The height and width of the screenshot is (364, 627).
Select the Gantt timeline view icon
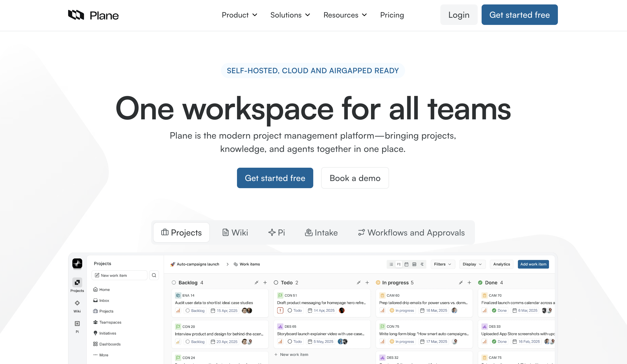tap(422, 264)
